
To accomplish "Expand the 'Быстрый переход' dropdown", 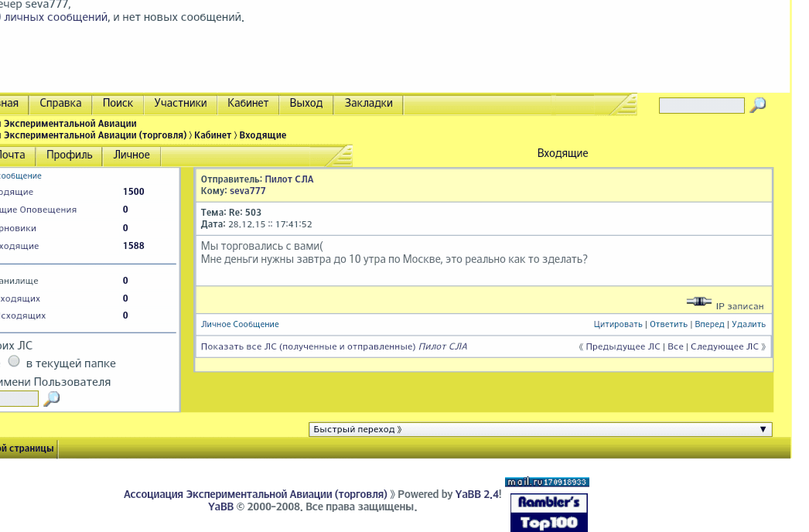I will [x=540, y=429].
